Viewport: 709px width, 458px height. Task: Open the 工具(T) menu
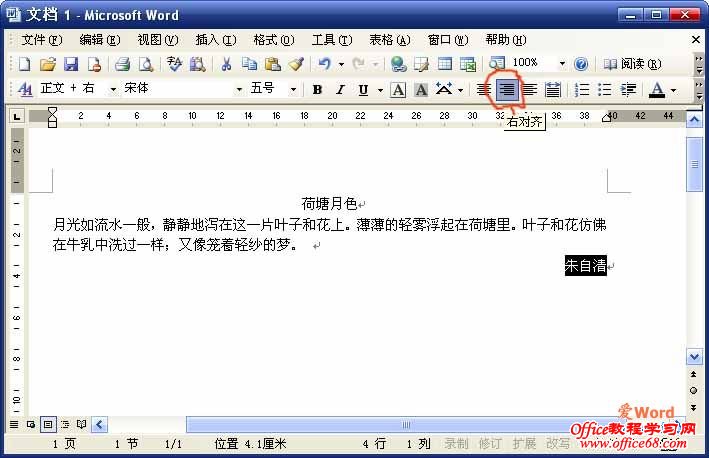[x=332, y=40]
